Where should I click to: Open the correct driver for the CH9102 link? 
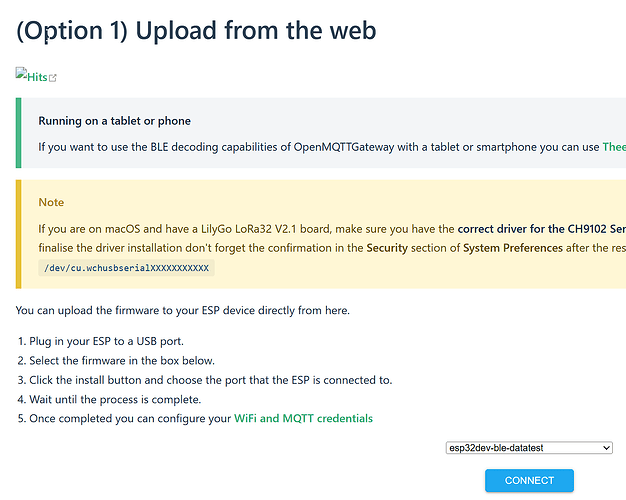542,229
